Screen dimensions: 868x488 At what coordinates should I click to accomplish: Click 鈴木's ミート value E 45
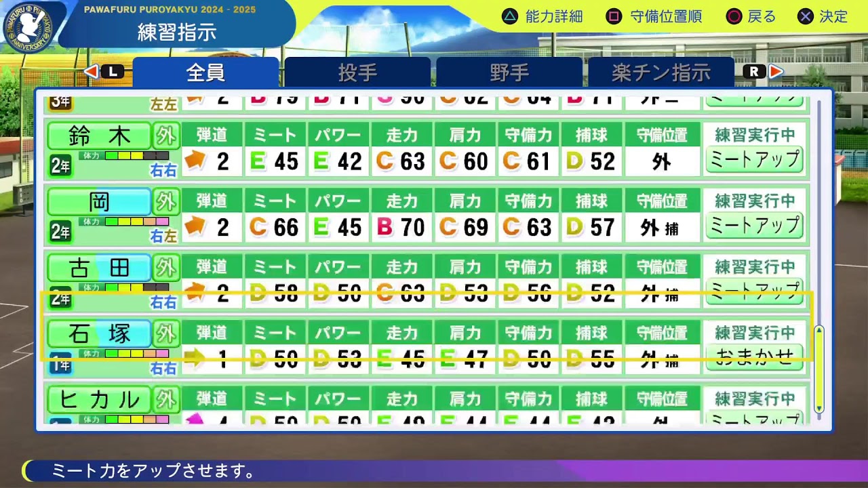click(x=275, y=161)
